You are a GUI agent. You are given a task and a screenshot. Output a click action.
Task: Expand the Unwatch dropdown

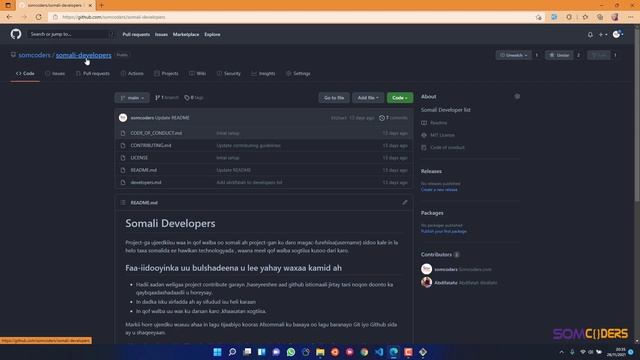[513, 55]
